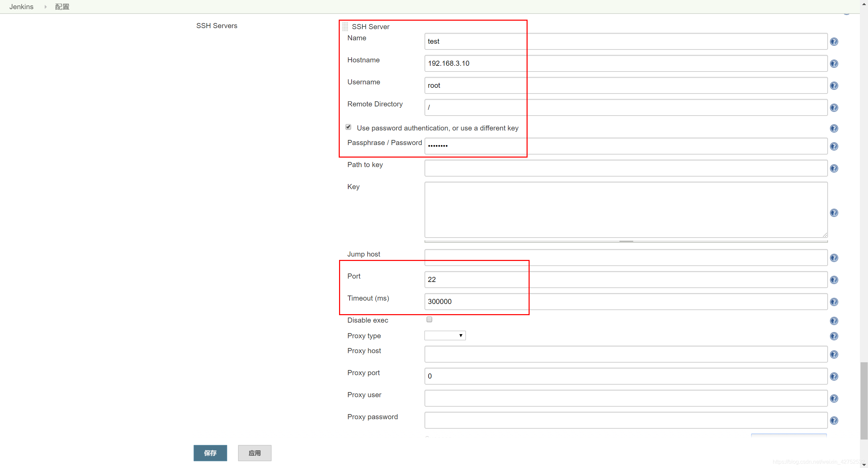
Task: Open help for Proxy port field
Action: click(834, 377)
